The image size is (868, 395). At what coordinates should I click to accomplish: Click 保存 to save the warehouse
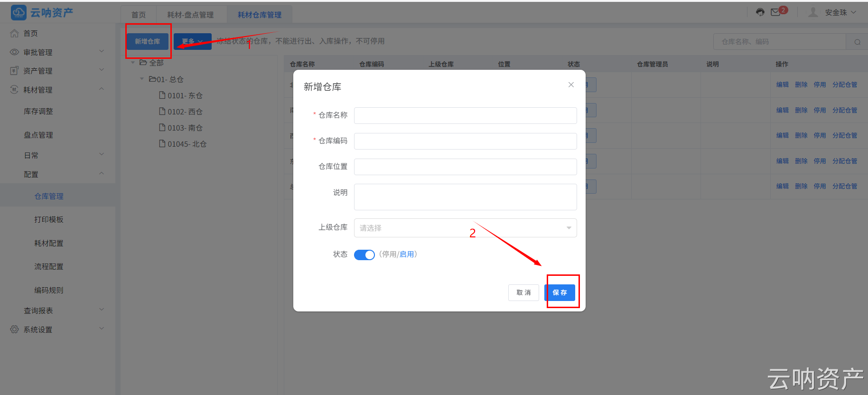click(560, 292)
